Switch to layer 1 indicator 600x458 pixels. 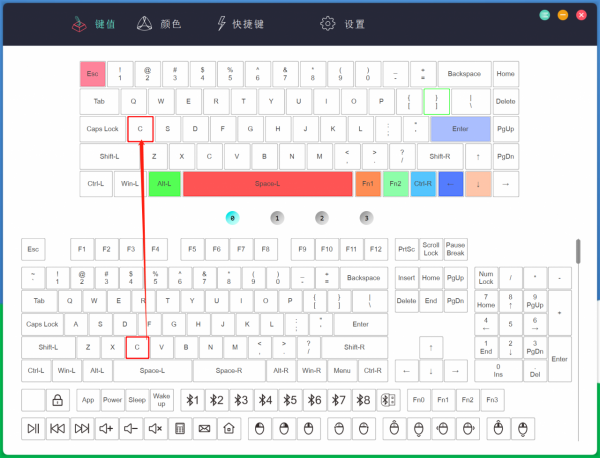click(x=277, y=217)
